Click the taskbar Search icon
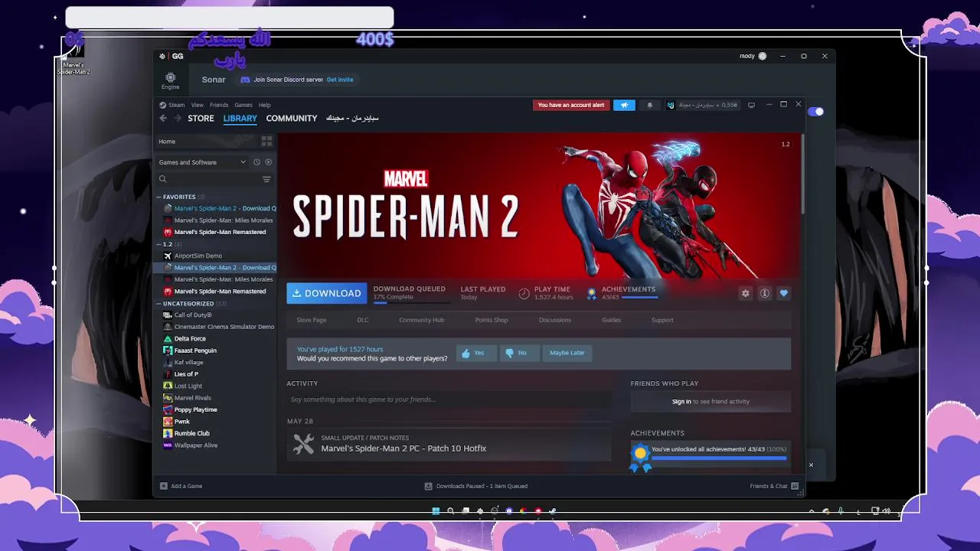 coord(451,510)
